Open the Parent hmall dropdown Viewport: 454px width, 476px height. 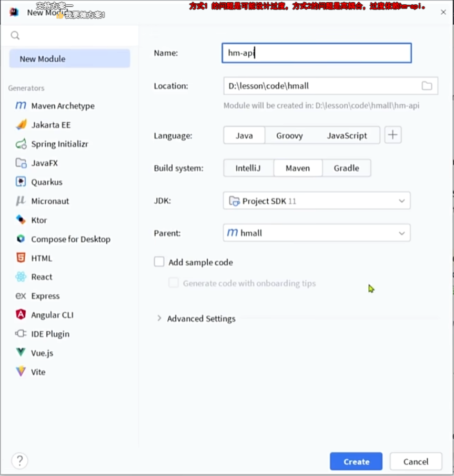317,233
